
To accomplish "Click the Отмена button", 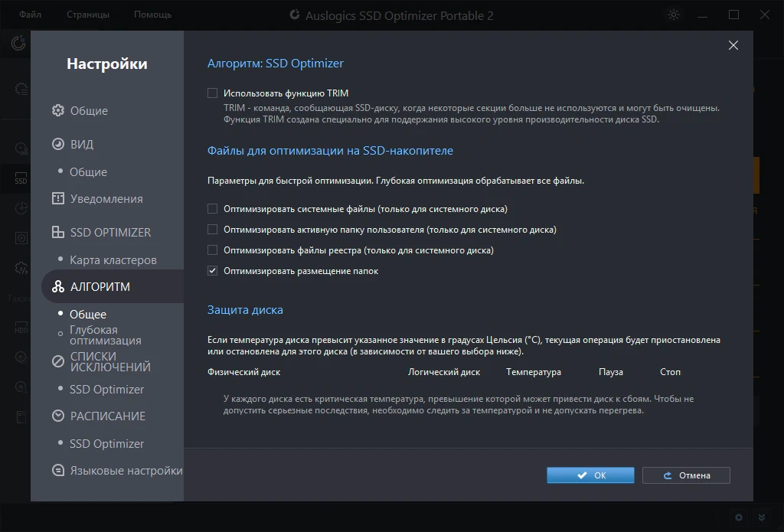I will [686, 475].
